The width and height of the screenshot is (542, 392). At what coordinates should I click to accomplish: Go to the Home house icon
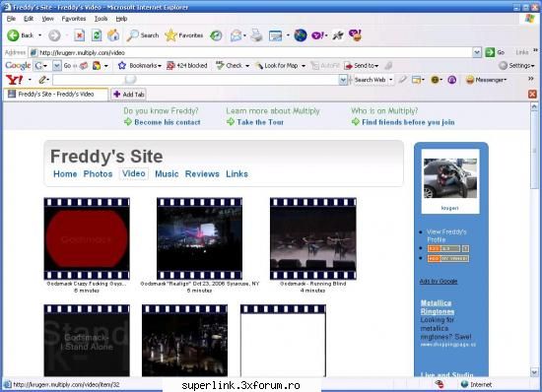pyautogui.click(x=113, y=35)
